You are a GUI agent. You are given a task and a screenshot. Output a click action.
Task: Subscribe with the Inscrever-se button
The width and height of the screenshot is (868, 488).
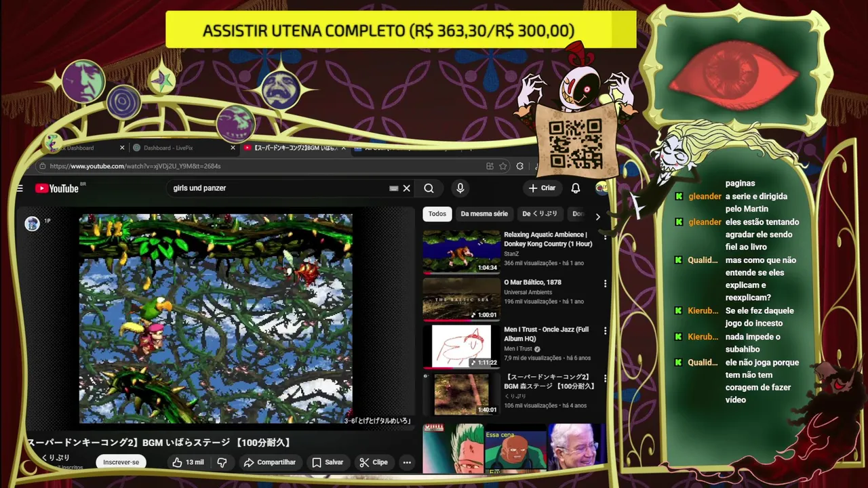point(121,462)
